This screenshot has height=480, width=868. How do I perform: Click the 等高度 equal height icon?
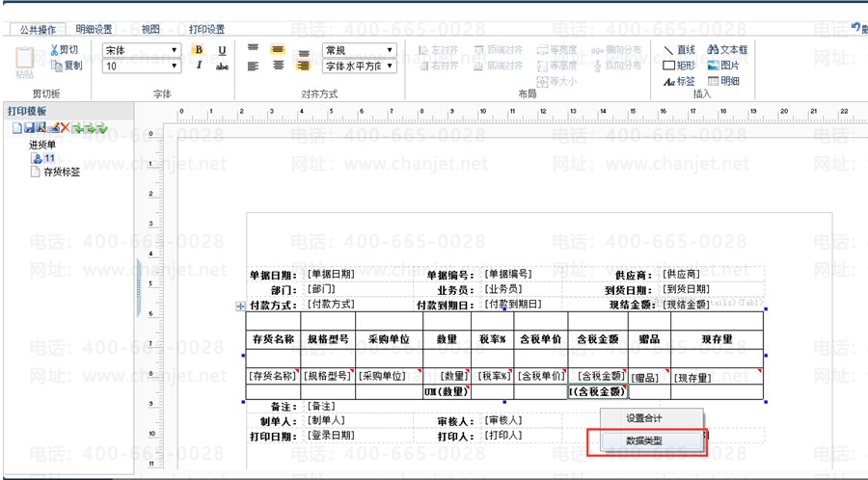click(x=541, y=66)
